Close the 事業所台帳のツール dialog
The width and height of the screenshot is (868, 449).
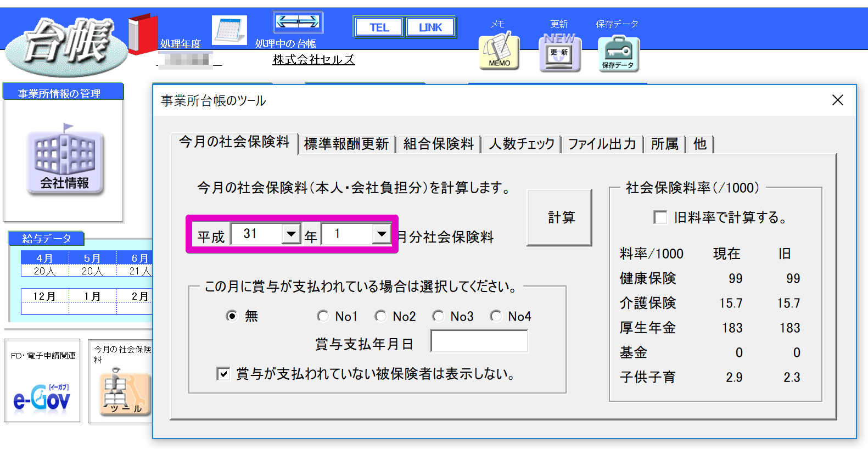837,100
